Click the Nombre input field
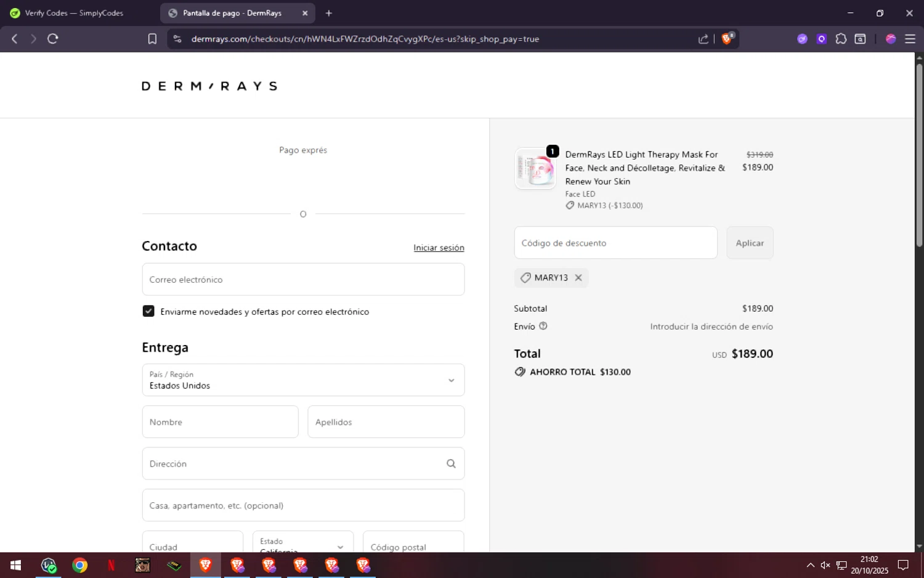Viewport: 924px width, 578px height. pyautogui.click(x=221, y=422)
